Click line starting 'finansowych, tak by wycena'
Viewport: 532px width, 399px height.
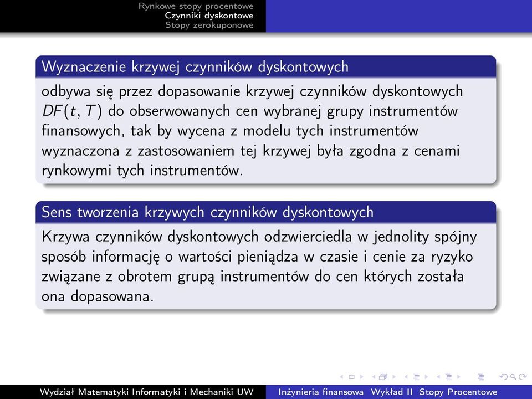[229, 131]
